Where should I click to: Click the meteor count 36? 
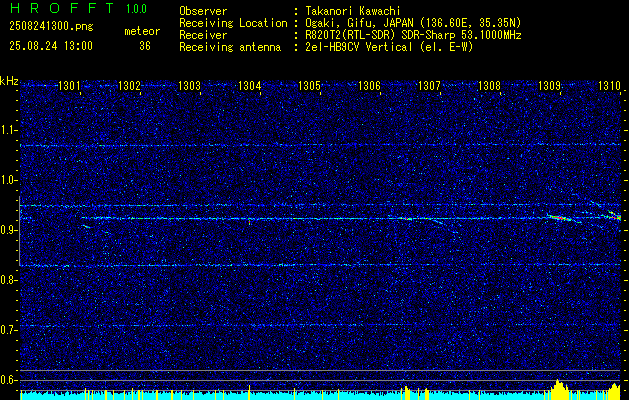coord(145,46)
